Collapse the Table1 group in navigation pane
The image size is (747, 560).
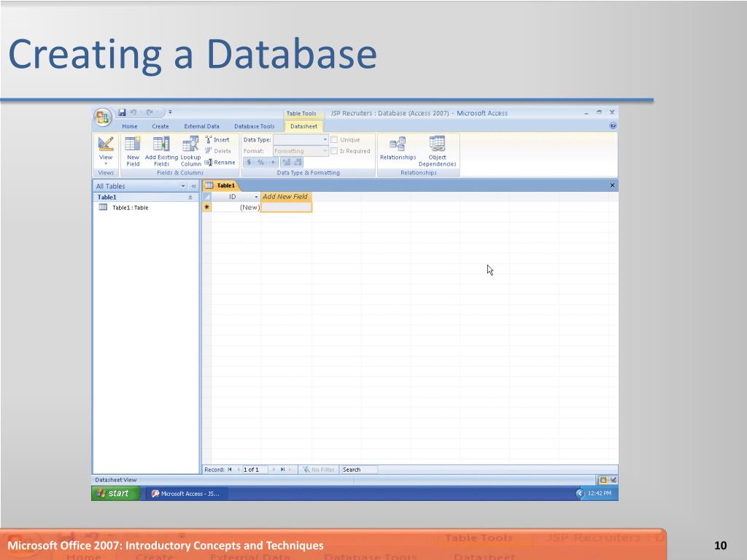(190, 197)
